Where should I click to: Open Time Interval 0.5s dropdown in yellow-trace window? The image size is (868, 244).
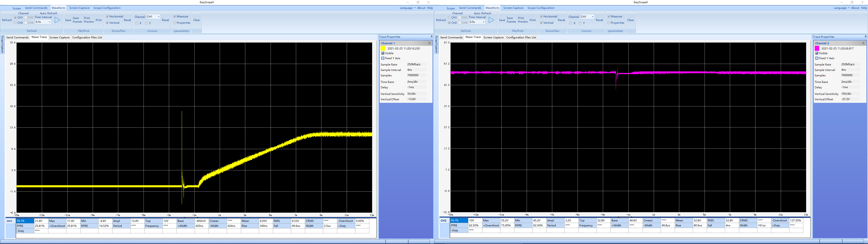pos(50,22)
